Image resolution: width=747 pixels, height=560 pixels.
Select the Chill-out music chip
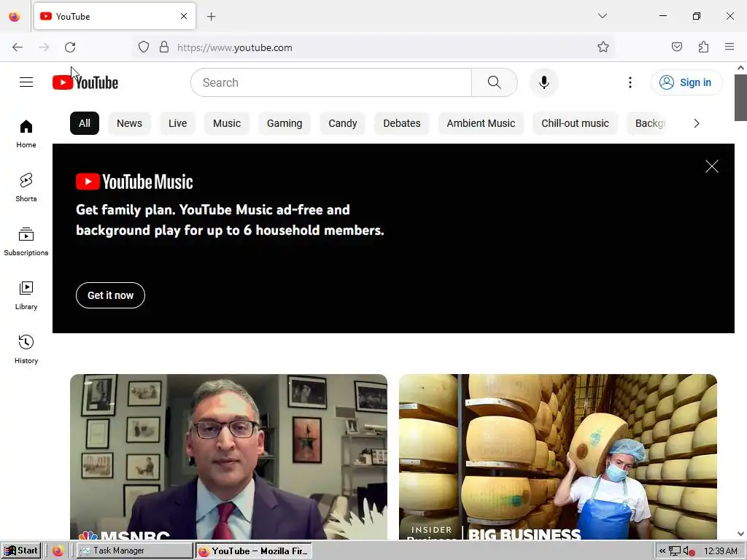pyautogui.click(x=575, y=123)
